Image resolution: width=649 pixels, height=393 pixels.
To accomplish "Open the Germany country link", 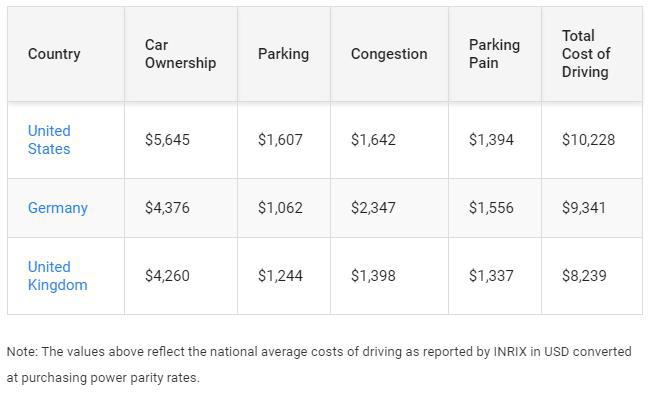I will 58,208.
